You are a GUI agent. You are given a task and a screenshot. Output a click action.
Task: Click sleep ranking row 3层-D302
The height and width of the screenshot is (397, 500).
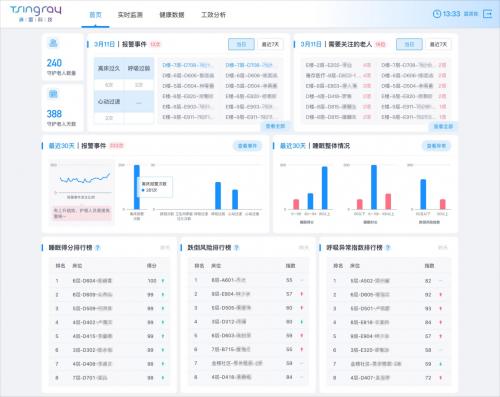(109, 350)
